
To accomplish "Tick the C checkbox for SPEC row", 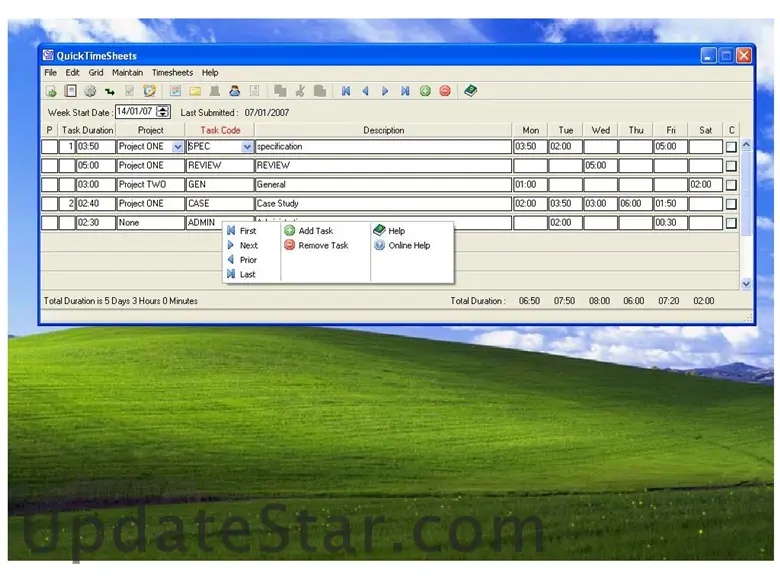I will 731,147.
